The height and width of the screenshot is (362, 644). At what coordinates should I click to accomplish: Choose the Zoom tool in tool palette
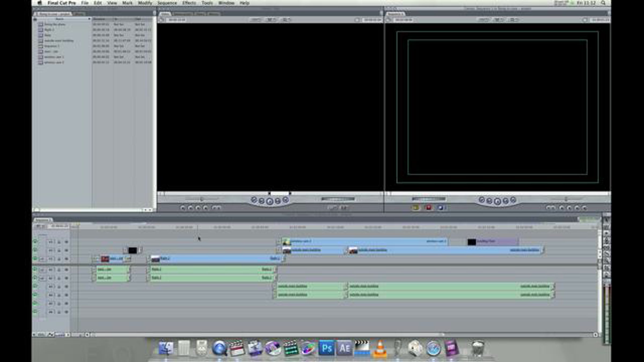(x=606, y=260)
